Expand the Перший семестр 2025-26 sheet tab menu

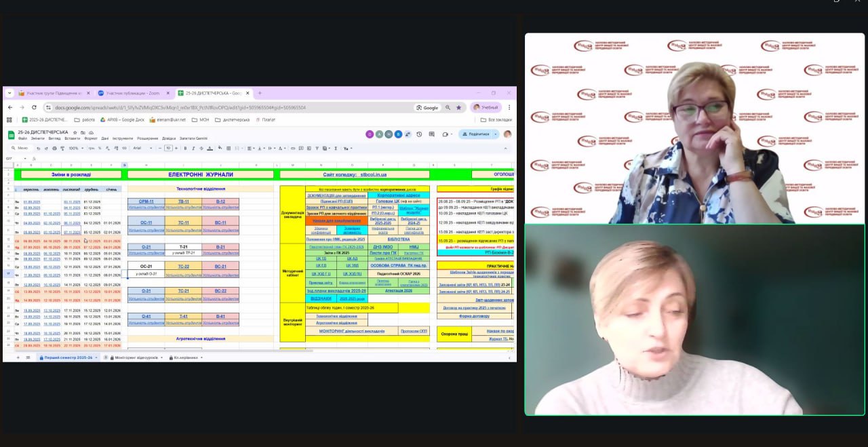click(x=96, y=357)
